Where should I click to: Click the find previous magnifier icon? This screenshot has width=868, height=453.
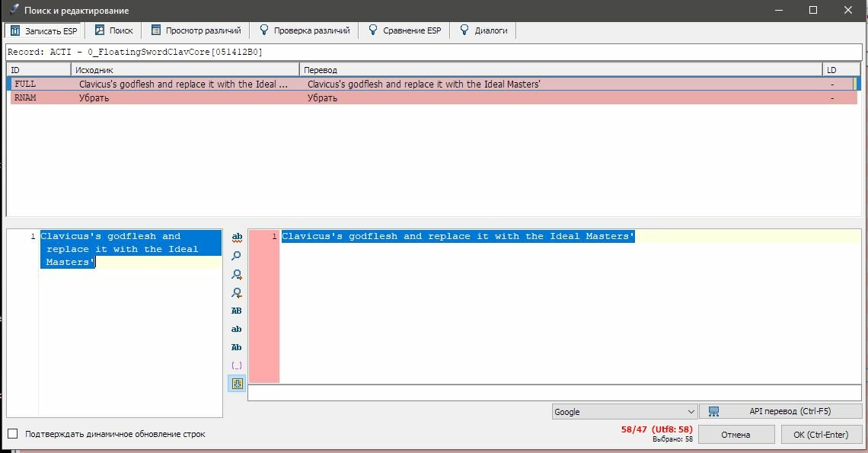click(236, 292)
